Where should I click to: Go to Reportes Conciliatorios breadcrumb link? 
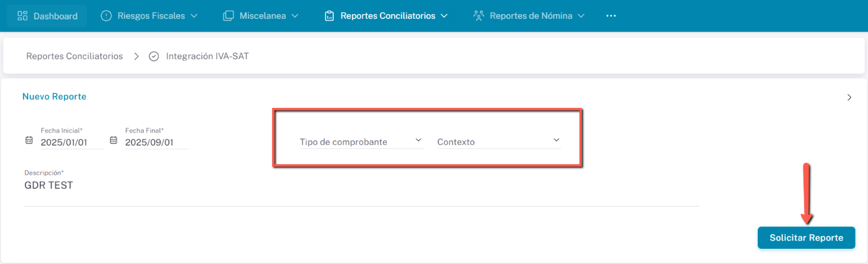click(x=74, y=56)
